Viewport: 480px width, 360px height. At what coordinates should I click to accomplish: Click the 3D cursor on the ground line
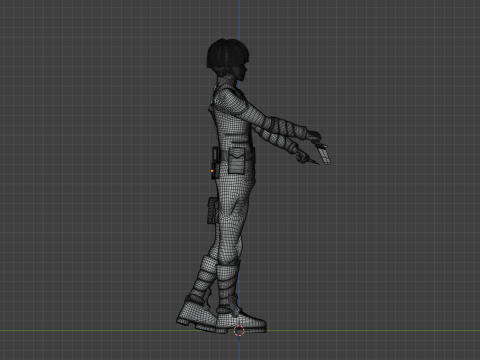pyautogui.click(x=239, y=331)
